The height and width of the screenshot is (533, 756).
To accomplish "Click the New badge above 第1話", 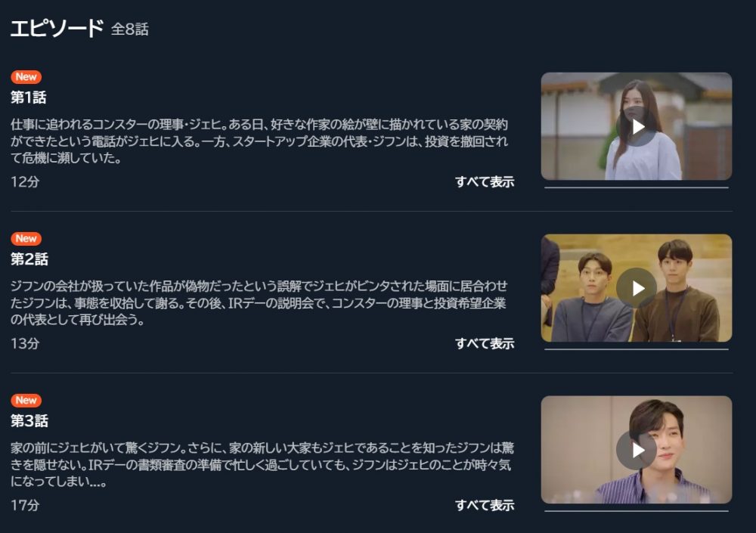I will (26, 76).
